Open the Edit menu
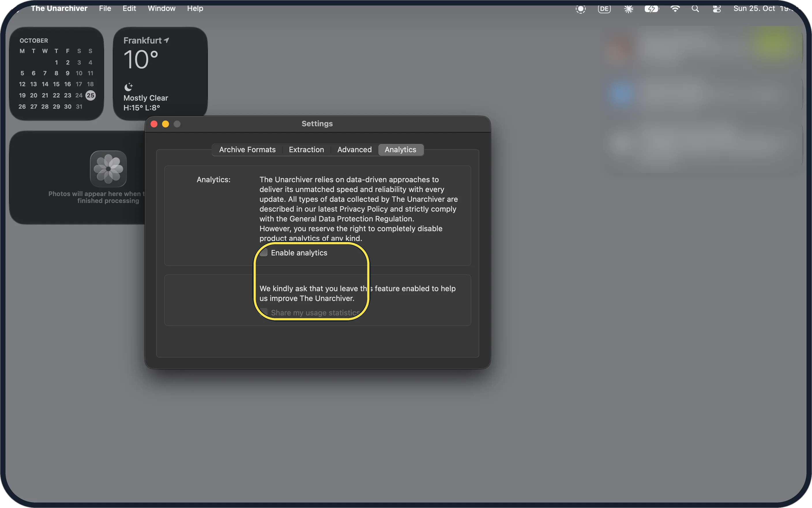This screenshot has width=812, height=508. pos(129,8)
